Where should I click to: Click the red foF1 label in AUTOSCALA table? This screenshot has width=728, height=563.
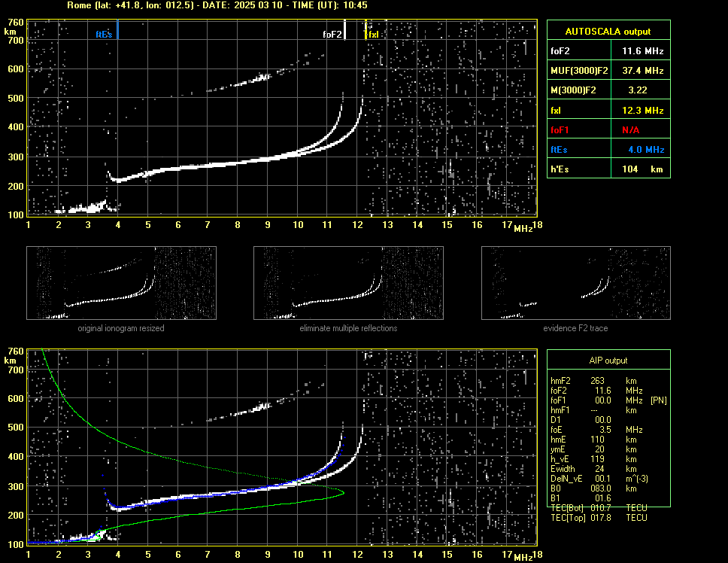[560, 130]
